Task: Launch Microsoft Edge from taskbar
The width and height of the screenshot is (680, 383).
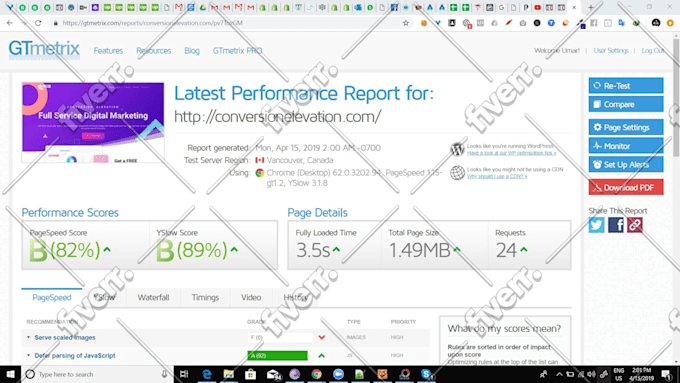Action: (x=207, y=374)
